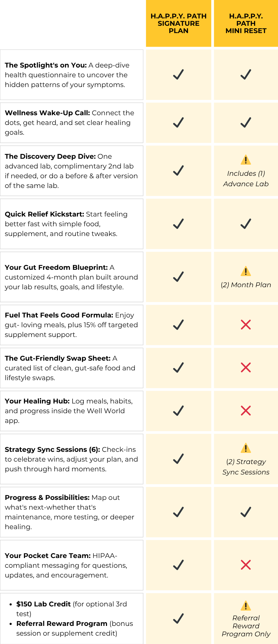Screen dimensions: 278x644
Task: Click the '(2) Month Plan' italic label
Action: pyautogui.click(x=246, y=285)
